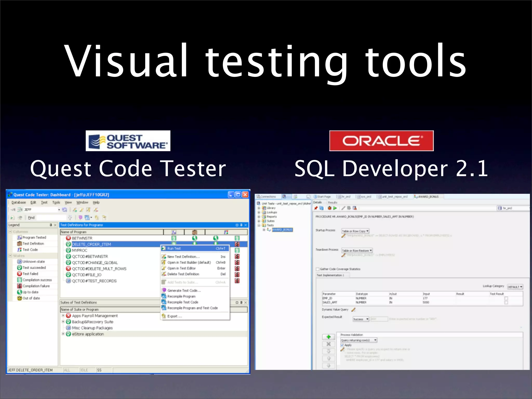Click the Debug bug icon in SQL Developer toolbar
This screenshot has width=532, height=399.
click(329, 208)
